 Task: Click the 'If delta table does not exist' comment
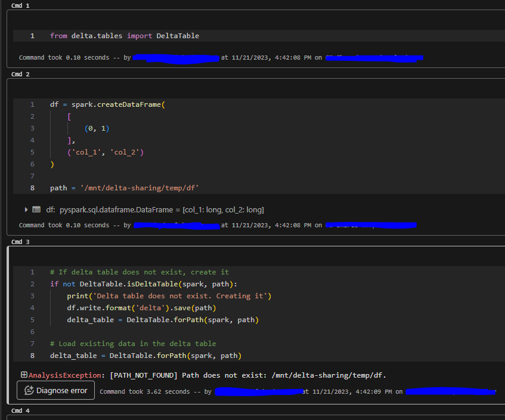[139, 272]
